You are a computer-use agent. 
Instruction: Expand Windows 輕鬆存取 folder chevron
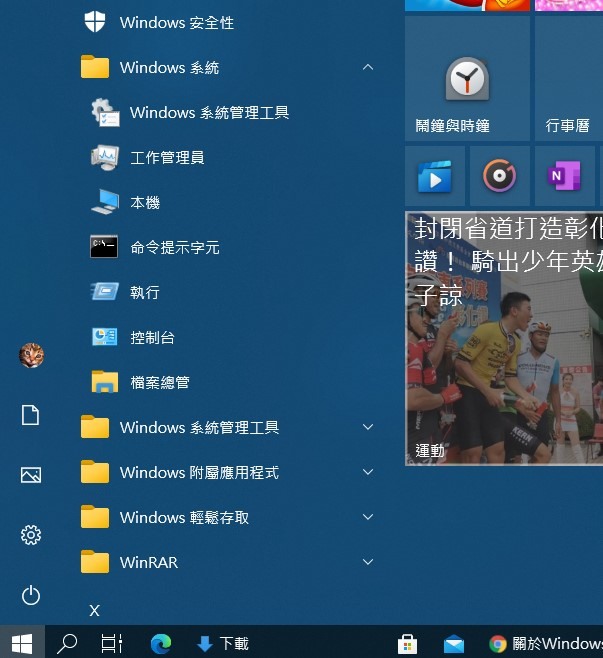point(368,517)
